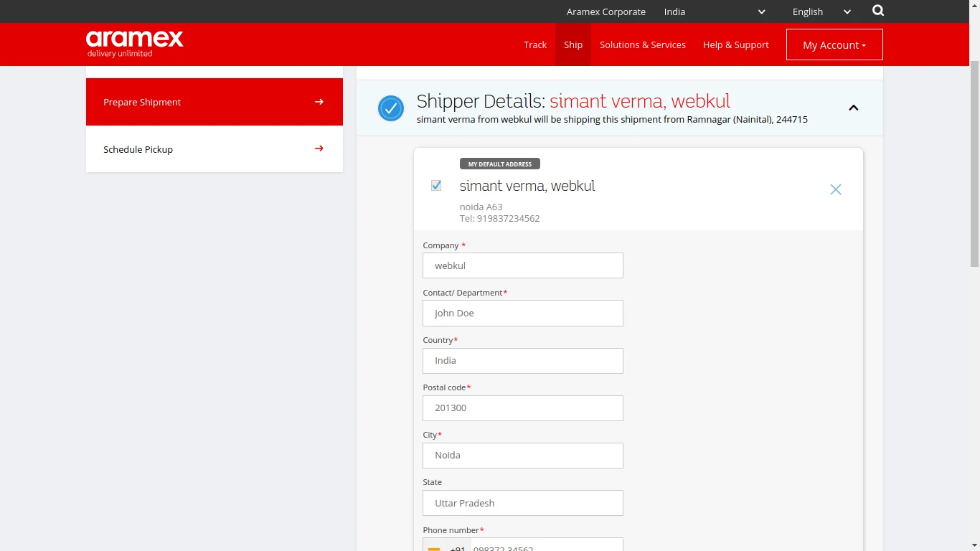Click the Country field showing India
Image resolution: width=980 pixels, height=551 pixels.
click(x=523, y=360)
